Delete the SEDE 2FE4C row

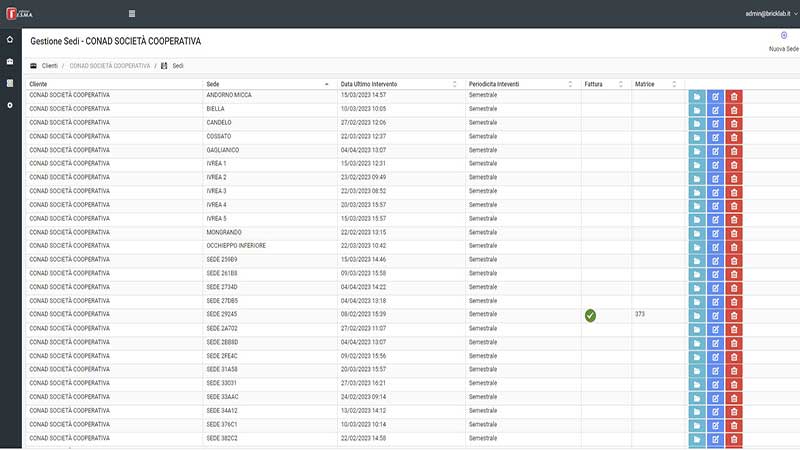(734, 357)
